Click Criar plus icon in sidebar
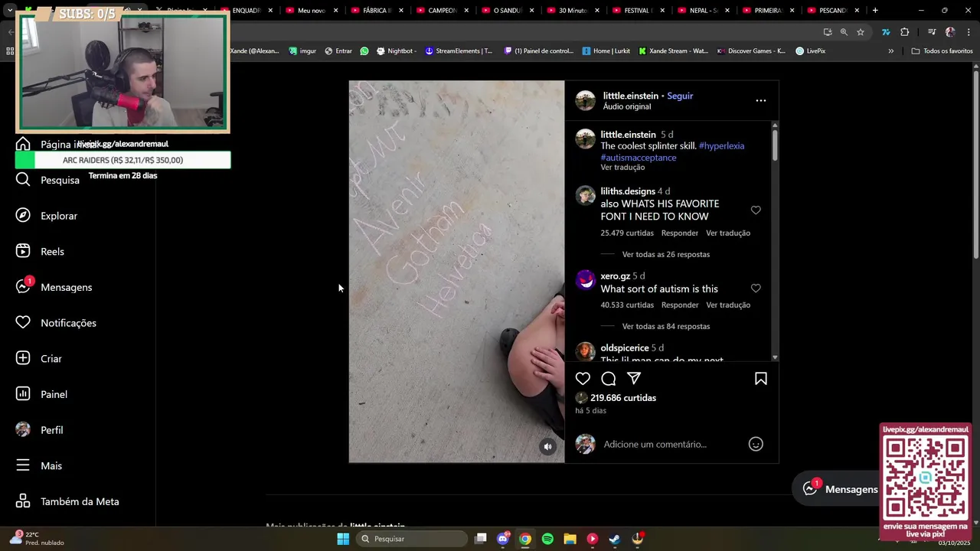Viewport: 980px width, 551px height. click(39, 358)
